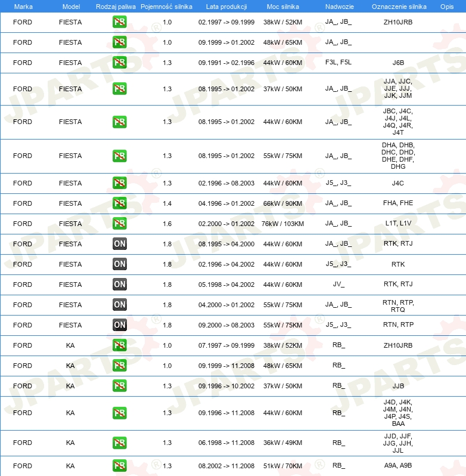
Task: Click petrol icon in KA 36kW/49KM row
Action: click(119, 443)
